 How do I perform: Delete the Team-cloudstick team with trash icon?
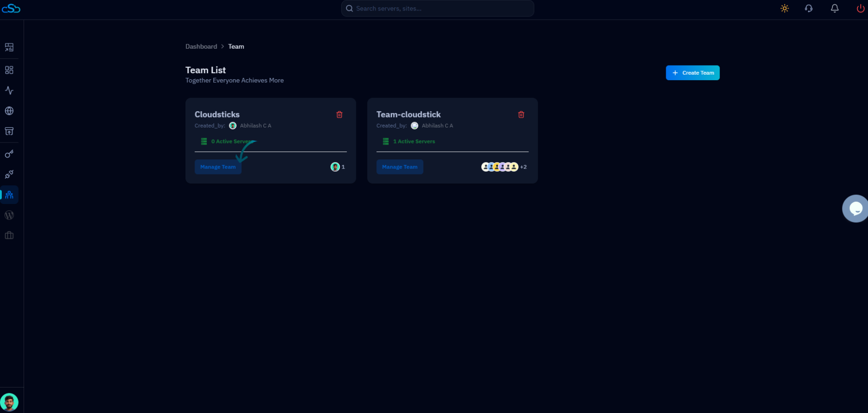[x=521, y=115]
